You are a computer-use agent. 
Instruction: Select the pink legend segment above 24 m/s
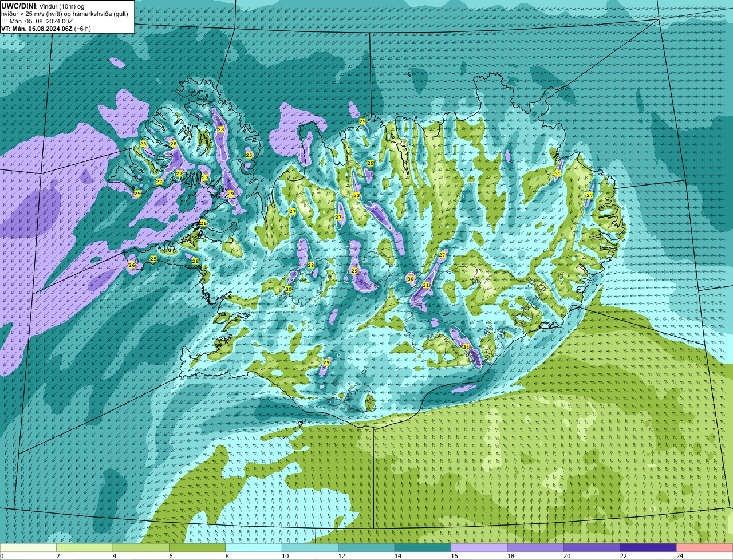tap(704, 547)
